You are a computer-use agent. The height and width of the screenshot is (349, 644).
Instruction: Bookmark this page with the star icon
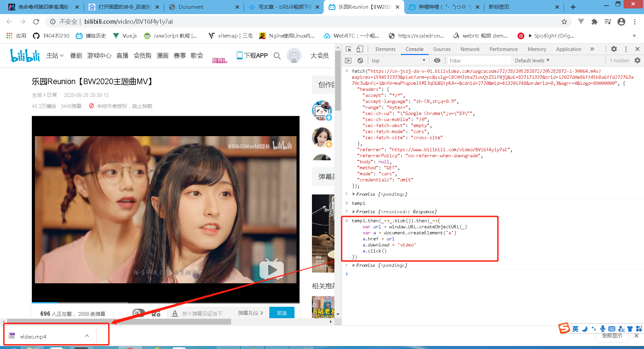pyautogui.click(x=564, y=22)
